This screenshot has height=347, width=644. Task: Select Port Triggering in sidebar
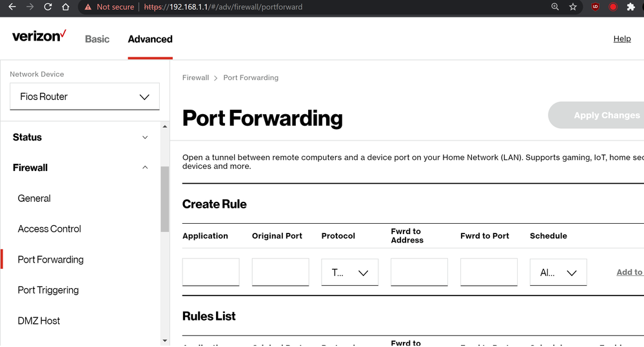[48, 290]
